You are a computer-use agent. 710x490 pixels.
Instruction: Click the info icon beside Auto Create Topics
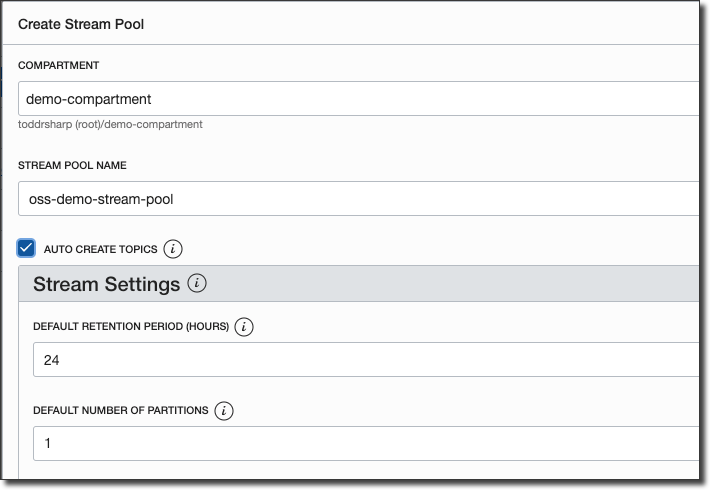click(173, 248)
